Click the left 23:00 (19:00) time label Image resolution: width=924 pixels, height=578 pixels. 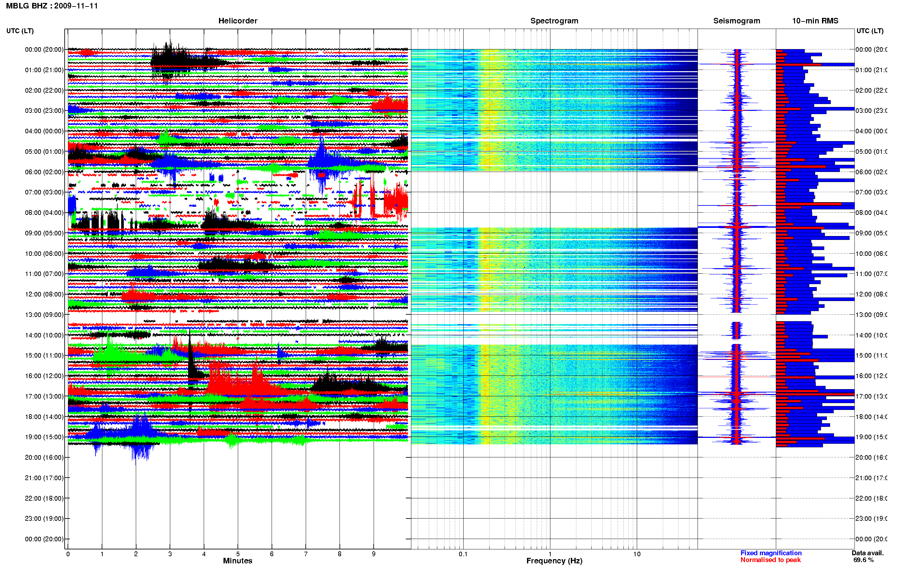point(44,519)
